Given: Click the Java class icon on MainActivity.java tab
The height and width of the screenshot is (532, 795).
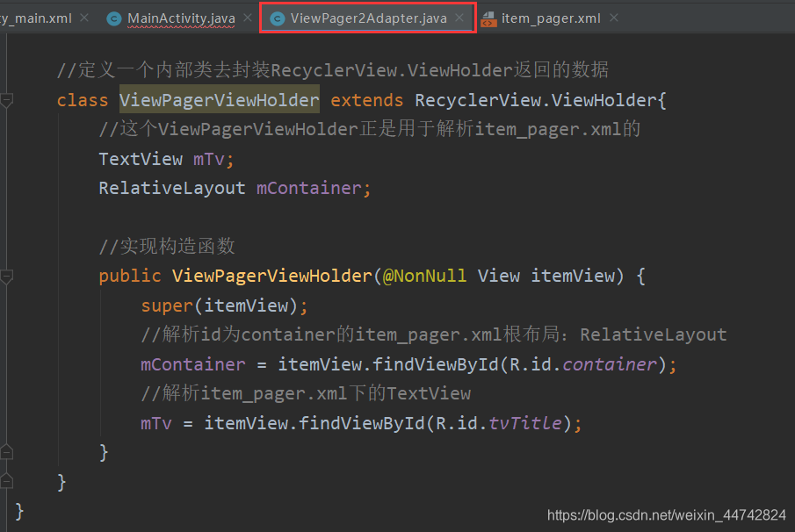Looking at the screenshot, I should click(x=114, y=18).
